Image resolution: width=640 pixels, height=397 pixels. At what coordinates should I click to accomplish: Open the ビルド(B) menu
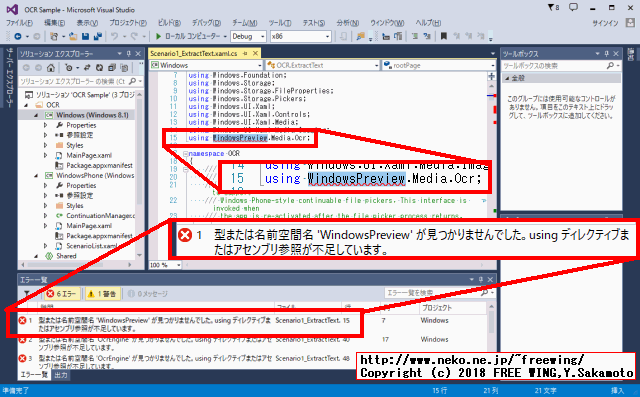[169, 23]
